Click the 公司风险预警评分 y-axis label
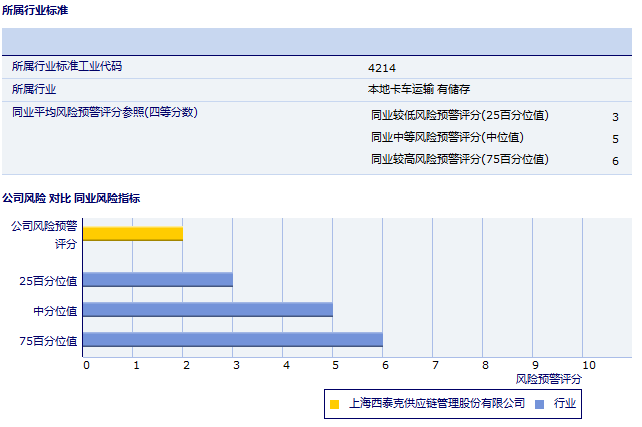This screenshot has width=642, height=427. [44, 234]
